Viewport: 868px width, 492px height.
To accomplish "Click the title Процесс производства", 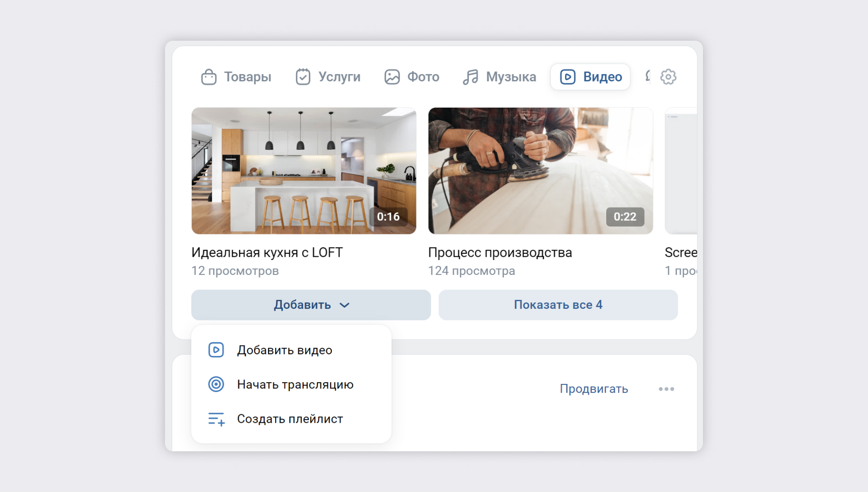I will (500, 252).
